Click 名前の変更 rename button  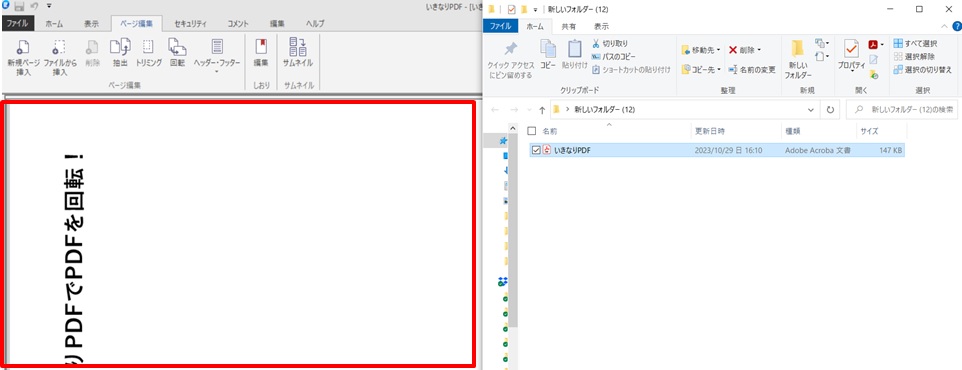coord(752,69)
